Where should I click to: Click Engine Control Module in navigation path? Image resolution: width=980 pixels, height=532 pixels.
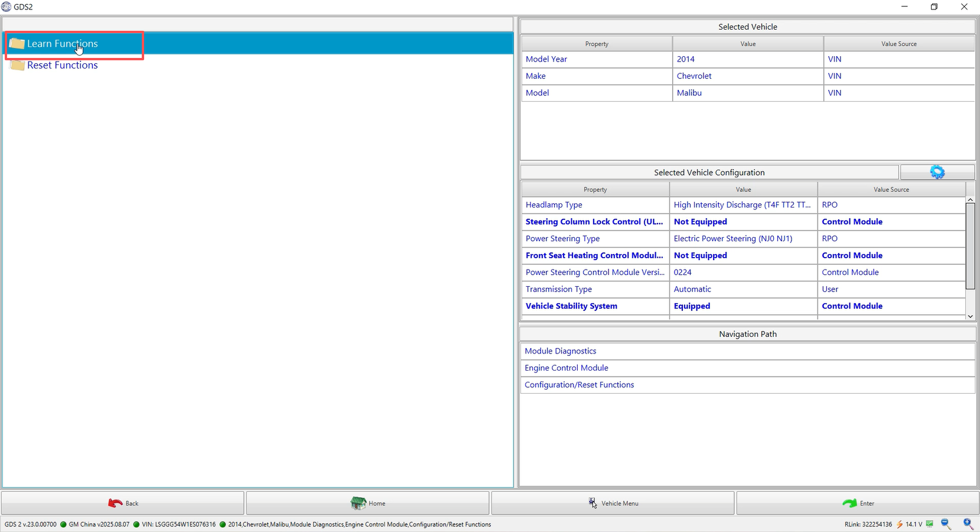point(566,368)
